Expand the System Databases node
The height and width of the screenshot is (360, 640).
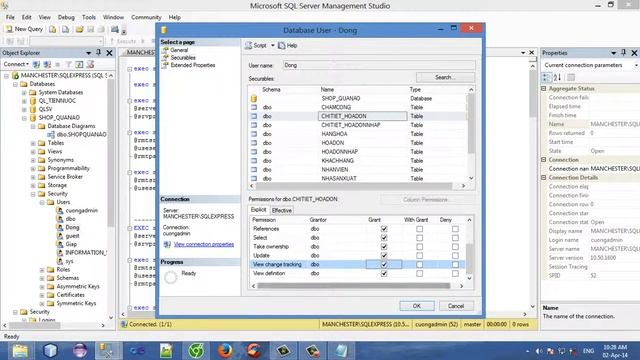(24, 93)
